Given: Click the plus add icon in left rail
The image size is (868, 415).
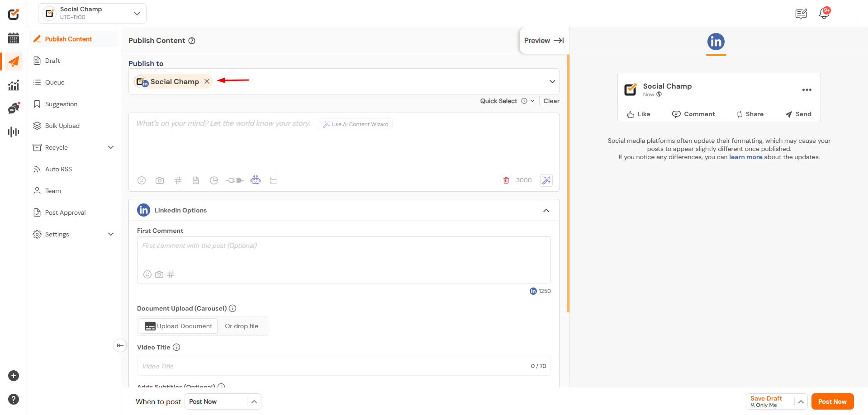Looking at the screenshot, I should (x=14, y=376).
